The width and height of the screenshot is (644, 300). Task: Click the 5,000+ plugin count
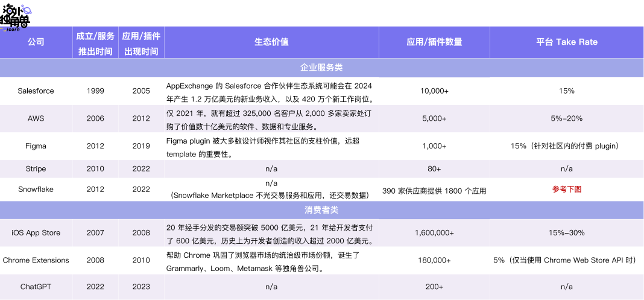click(x=434, y=118)
